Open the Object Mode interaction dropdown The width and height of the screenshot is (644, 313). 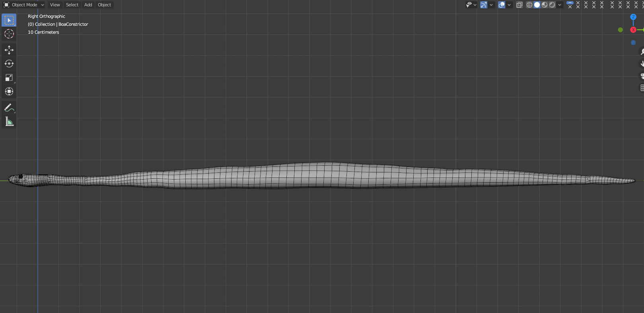pos(24,5)
